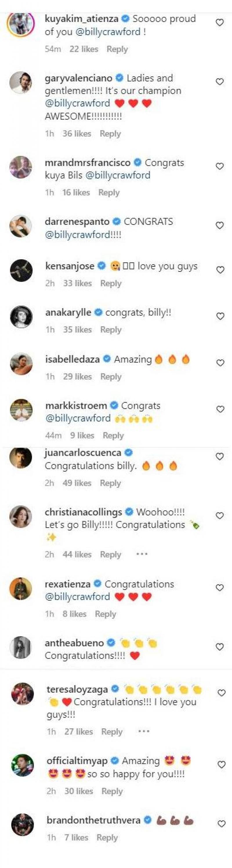View 49 likes on juancarloscuenca's comment
Image resolution: width=232 pixels, height=868 pixels.
pyautogui.click(x=77, y=483)
